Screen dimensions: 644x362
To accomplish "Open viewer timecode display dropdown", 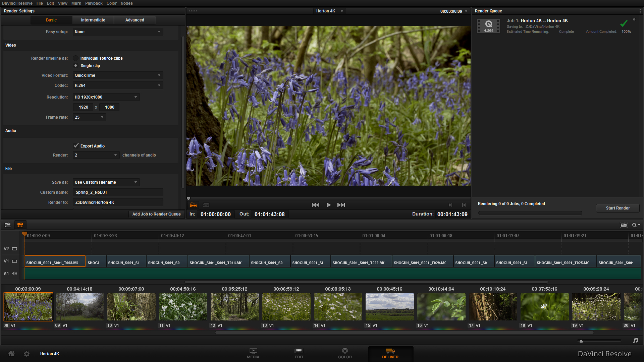I will click(466, 11).
